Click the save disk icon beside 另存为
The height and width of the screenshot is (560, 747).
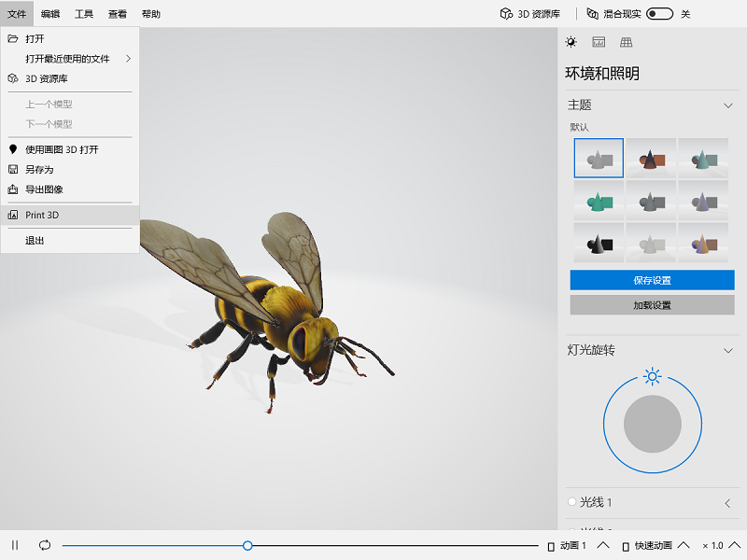coord(13,169)
